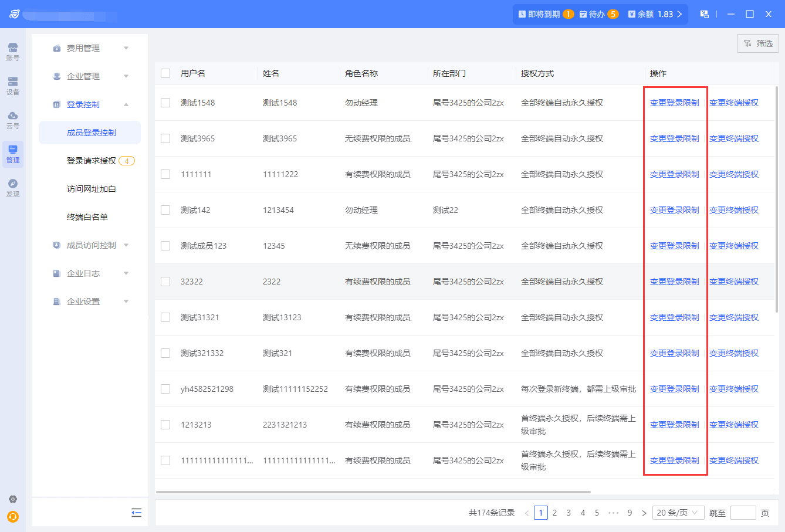Select the 管理 sidebar icon
This screenshot has width=785, height=532.
13,154
